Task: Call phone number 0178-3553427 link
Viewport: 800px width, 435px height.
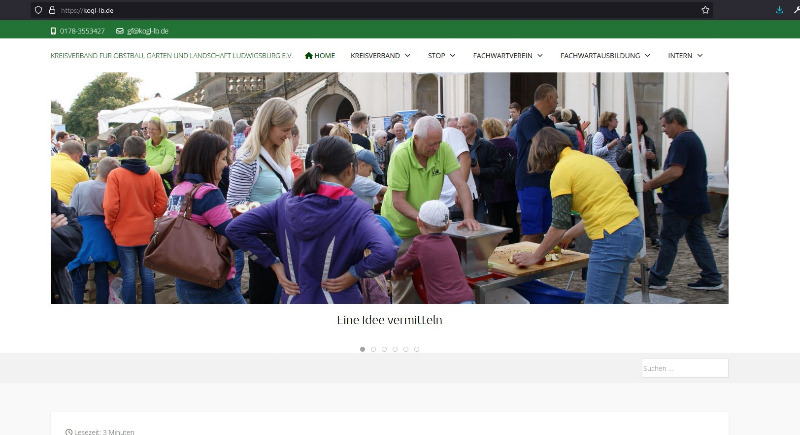Action: pyautogui.click(x=82, y=31)
